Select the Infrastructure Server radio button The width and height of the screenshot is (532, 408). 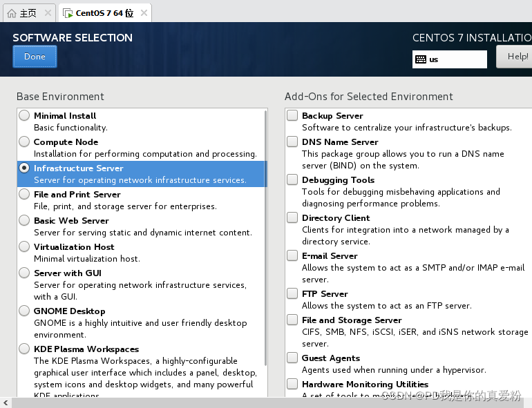click(x=24, y=168)
